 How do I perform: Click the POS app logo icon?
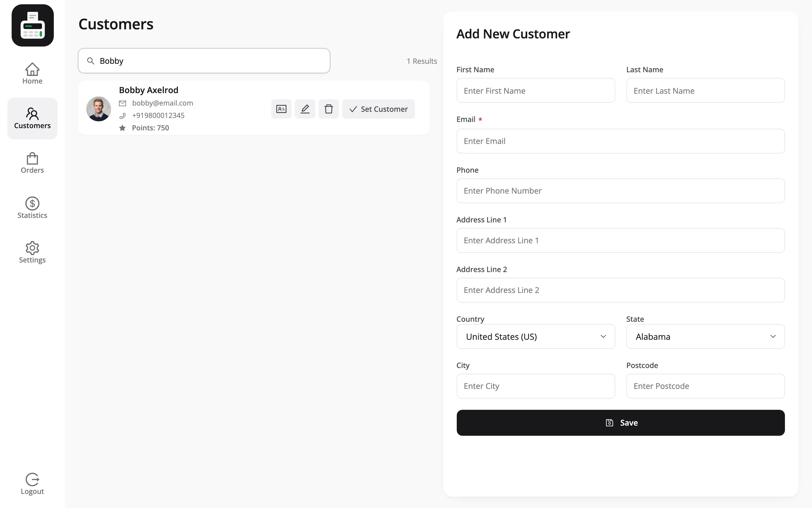click(x=32, y=25)
